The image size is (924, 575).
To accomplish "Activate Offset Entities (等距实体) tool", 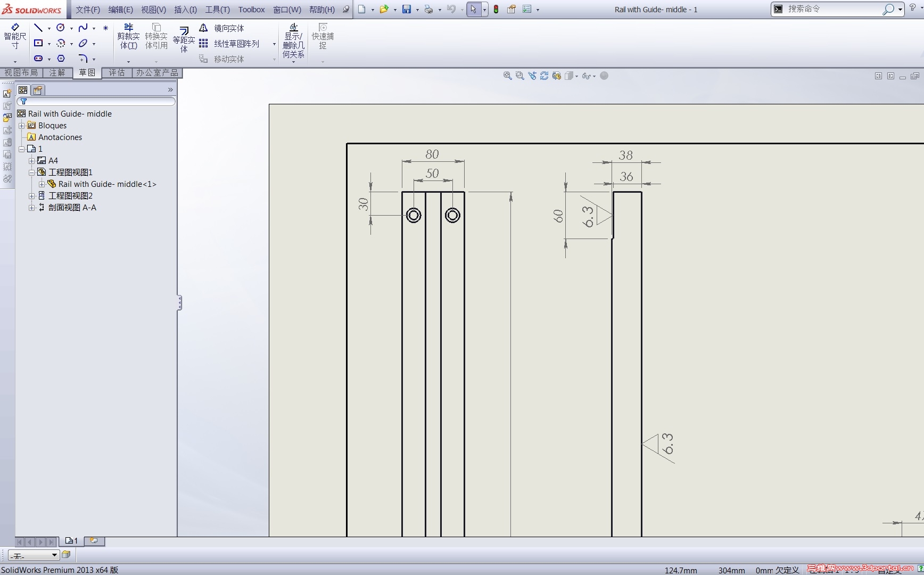I will pyautogui.click(x=184, y=39).
